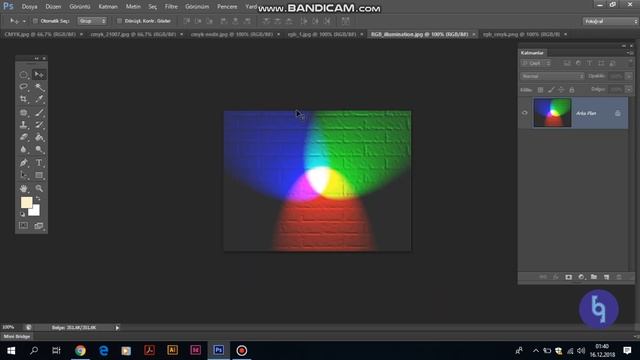Click the delete layer trash icon
Viewport: 640px width, 360px height.
619,277
